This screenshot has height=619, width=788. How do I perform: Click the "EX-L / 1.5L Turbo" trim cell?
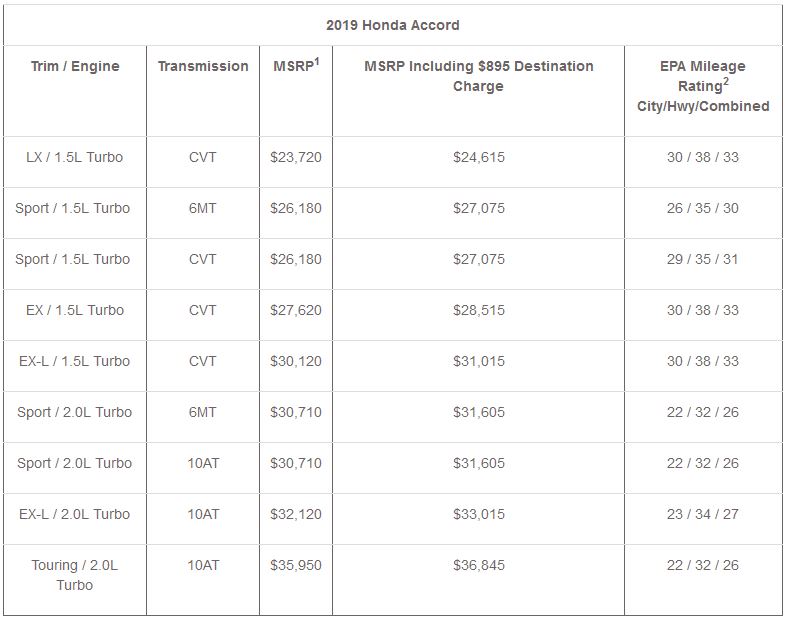point(75,361)
